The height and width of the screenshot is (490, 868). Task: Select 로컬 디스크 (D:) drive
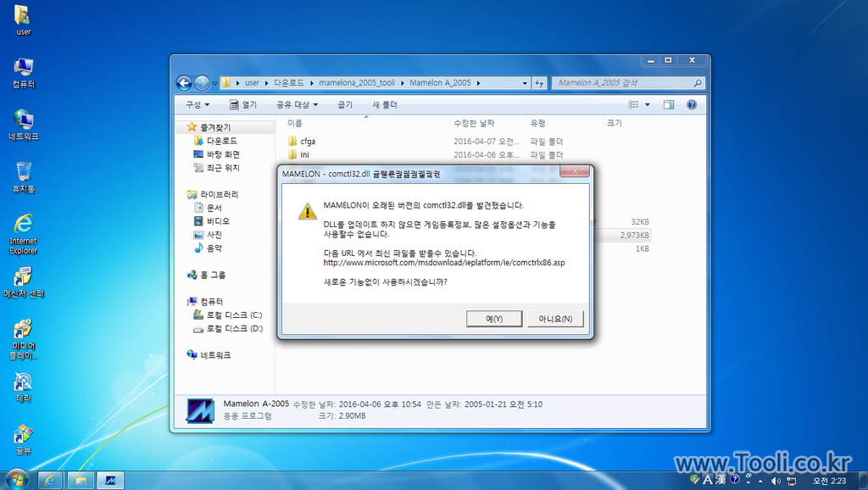(227, 328)
